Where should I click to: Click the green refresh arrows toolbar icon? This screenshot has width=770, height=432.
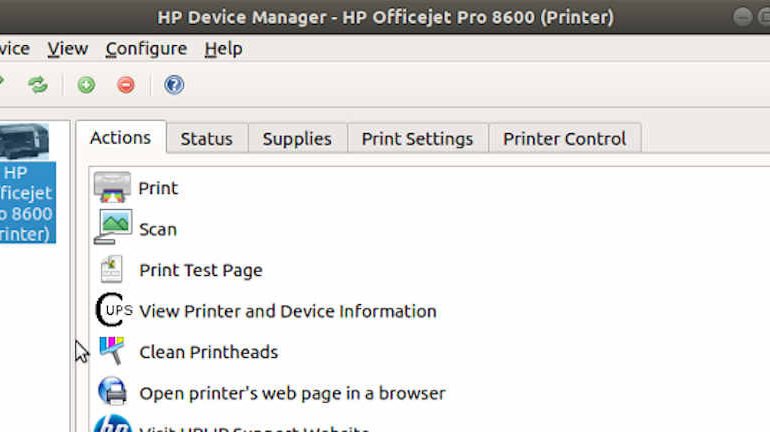(37, 85)
